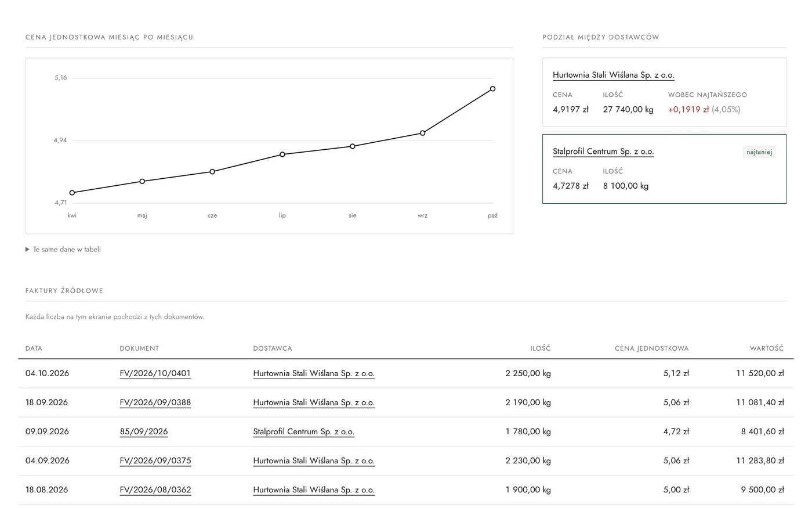This screenshot has height=508, width=812.
Task: Open invoice FV/2026/09/0388
Action: (155, 402)
